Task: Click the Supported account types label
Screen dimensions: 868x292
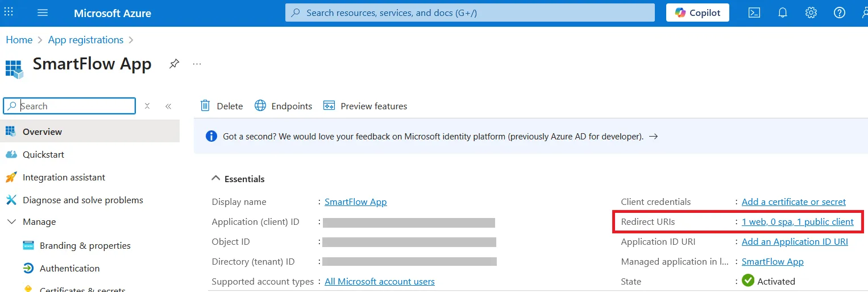Action: (x=263, y=282)
